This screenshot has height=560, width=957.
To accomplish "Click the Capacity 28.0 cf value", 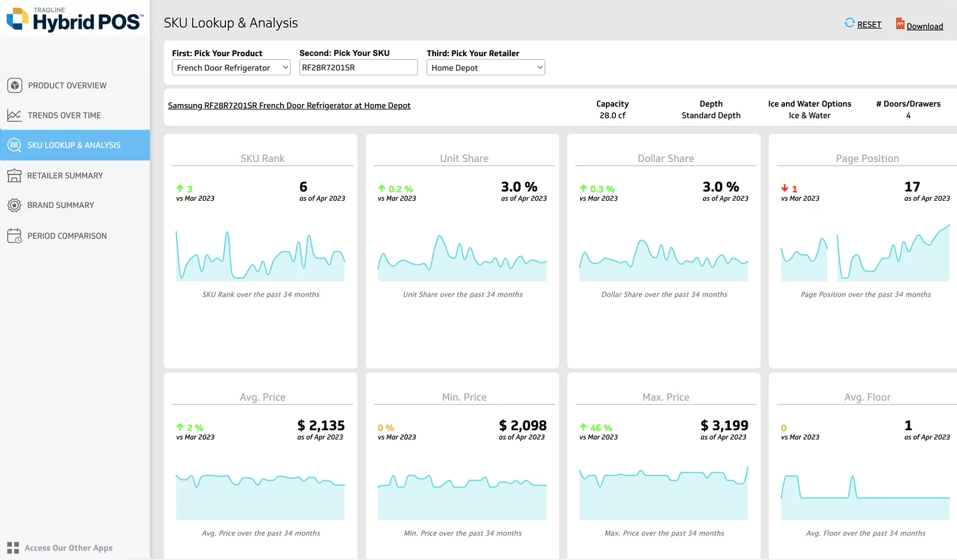I will coord(612,115).
